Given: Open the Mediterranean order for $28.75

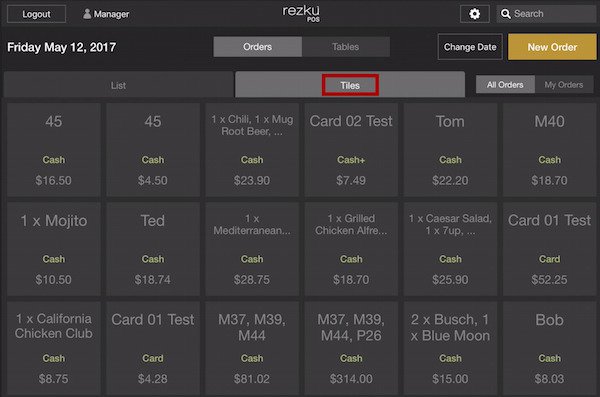Looking at the screenshot, I should (252, 249).
